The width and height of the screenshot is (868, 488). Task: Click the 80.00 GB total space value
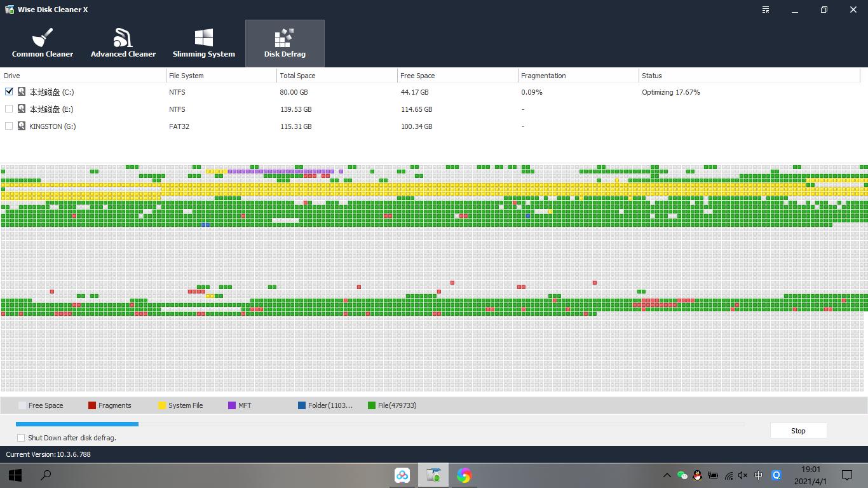[294, 92]
